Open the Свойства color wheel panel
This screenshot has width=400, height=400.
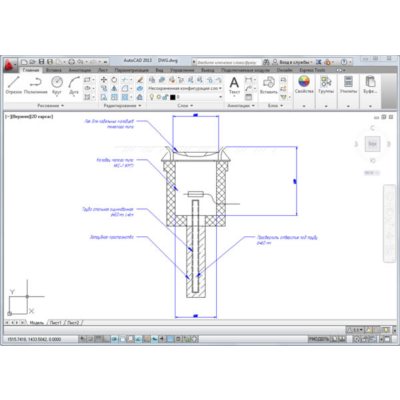click(x=304, y=85)
